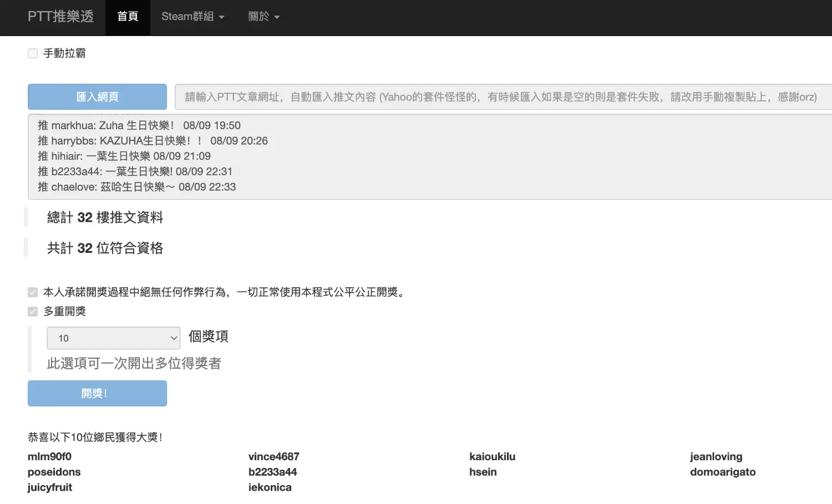The width and height of the screenshot is (832, 504).
Task: Expand the 關於 dropdown menu
Action: click(263, 17)
